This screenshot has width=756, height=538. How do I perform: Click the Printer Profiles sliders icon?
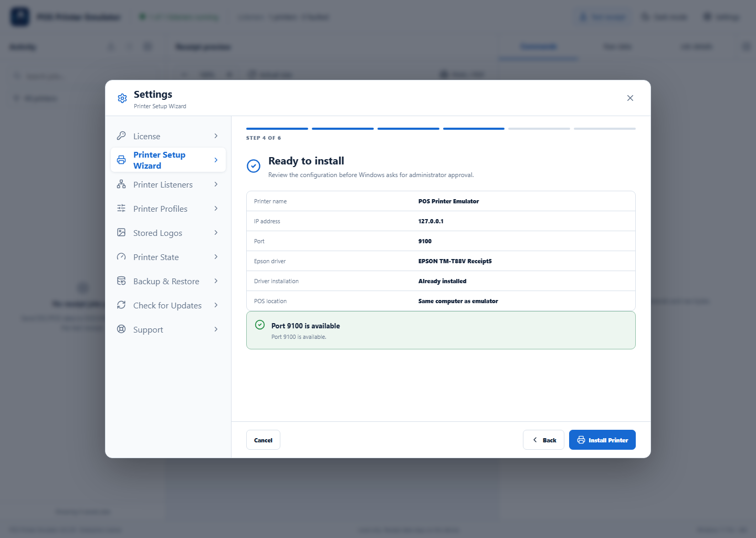[121, 208]
